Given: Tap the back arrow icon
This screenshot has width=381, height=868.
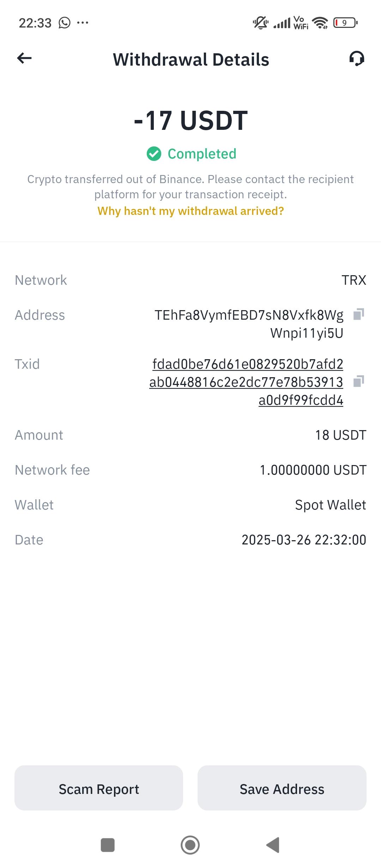Looking at the screenshot, I should pos(24,59).
